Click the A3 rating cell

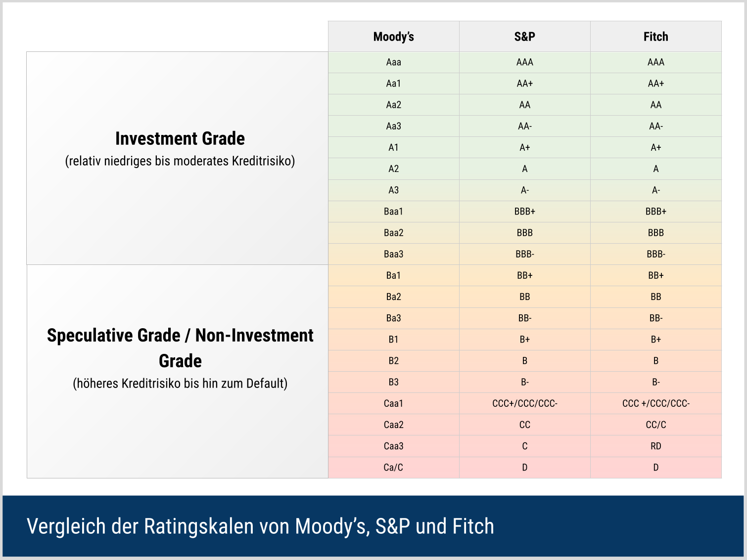click(394, 190)
